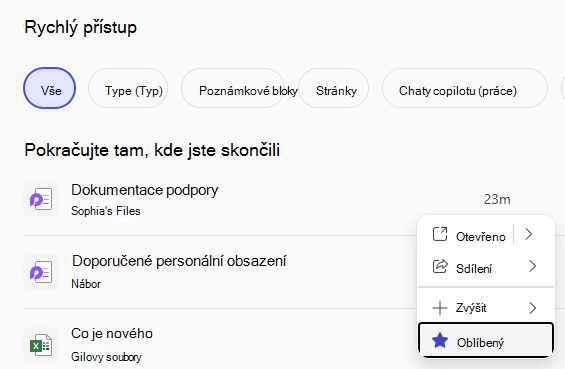The height and width of the screenshot is (369, 565).
Task: Expand the Otevřeno submenu chevron
Action: pyautogui.click(x=529, y=234)
